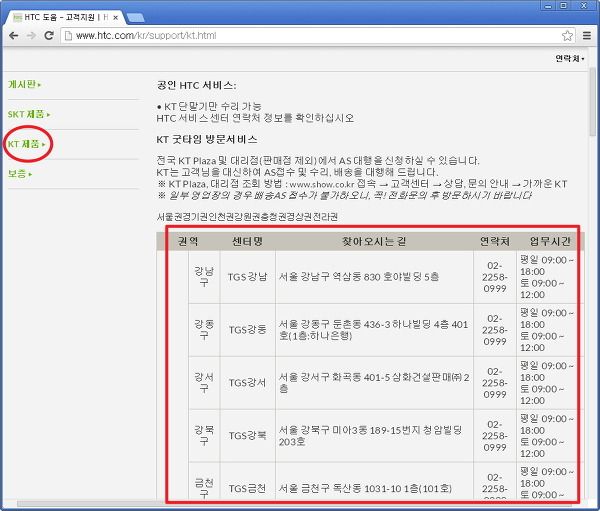The image size is (600, 511).
Task: Open the 보증 sidebar link
Action: point(20,174)
